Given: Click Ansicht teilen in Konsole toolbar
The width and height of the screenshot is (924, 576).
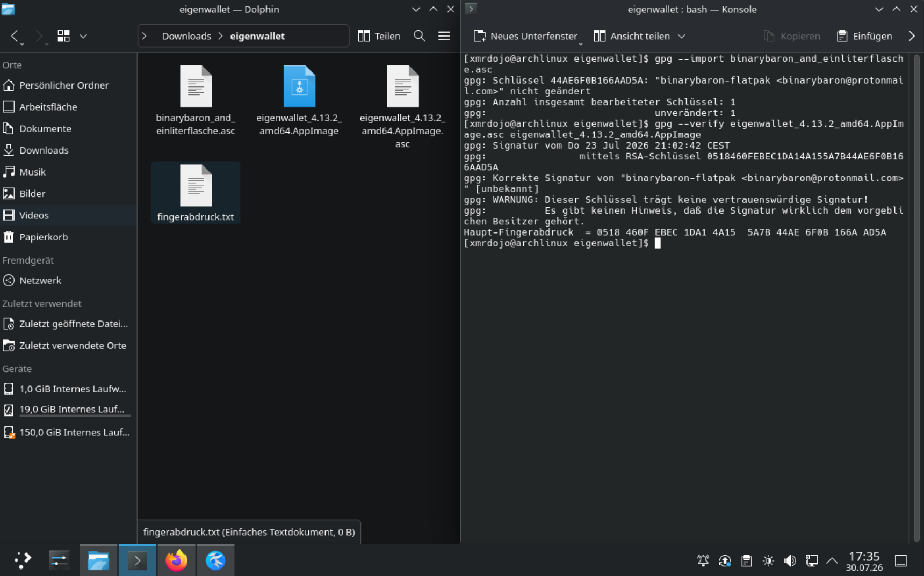Looking at the screenshot, I should click(x=632, y=36).
